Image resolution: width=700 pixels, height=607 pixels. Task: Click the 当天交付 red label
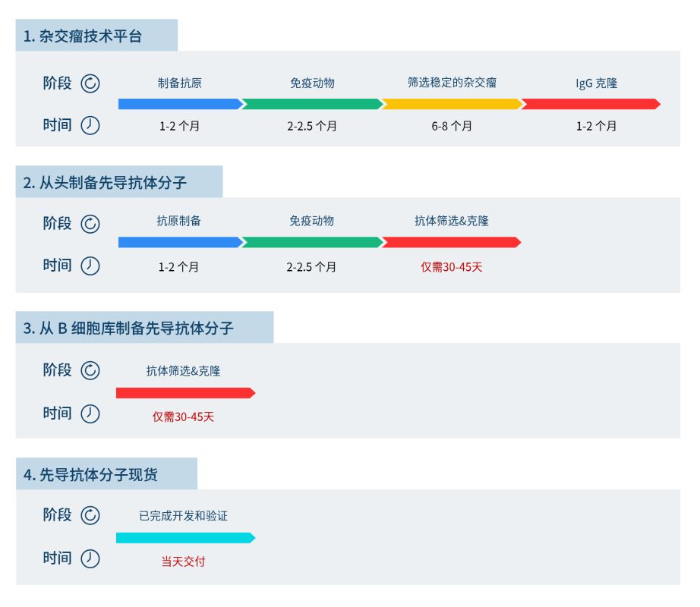[x=182, y=562]
